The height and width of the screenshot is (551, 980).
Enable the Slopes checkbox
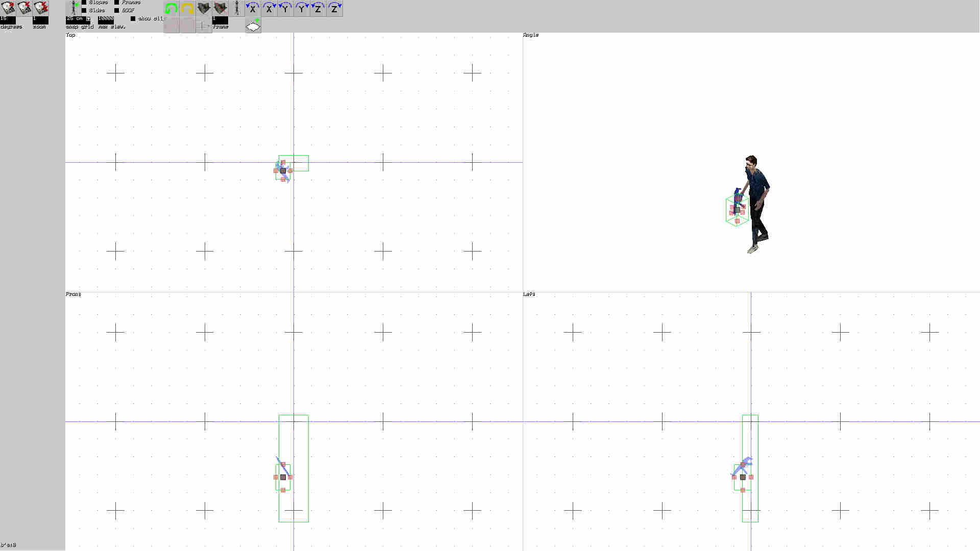[x=84, y=2]
